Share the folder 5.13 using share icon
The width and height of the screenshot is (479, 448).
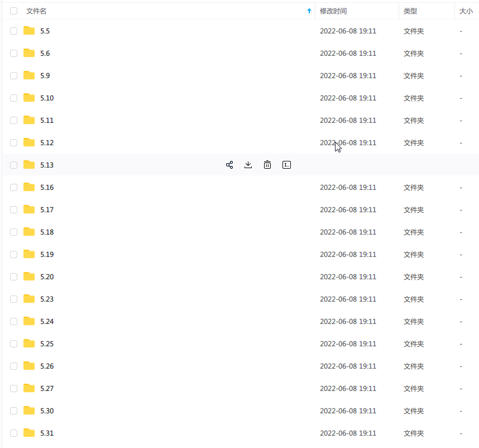[229, 165]
